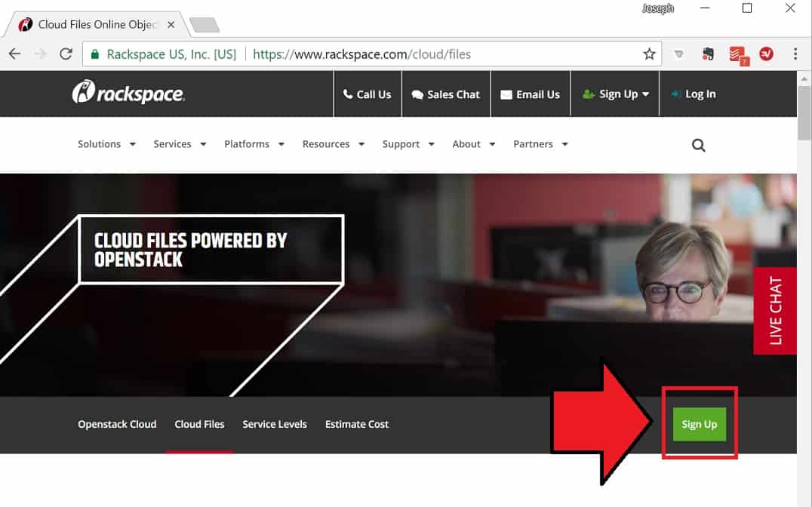The width and height of the screenshot is (812, 507).
Task: Go back with the browser back arrow
Action: pos(14,54)
